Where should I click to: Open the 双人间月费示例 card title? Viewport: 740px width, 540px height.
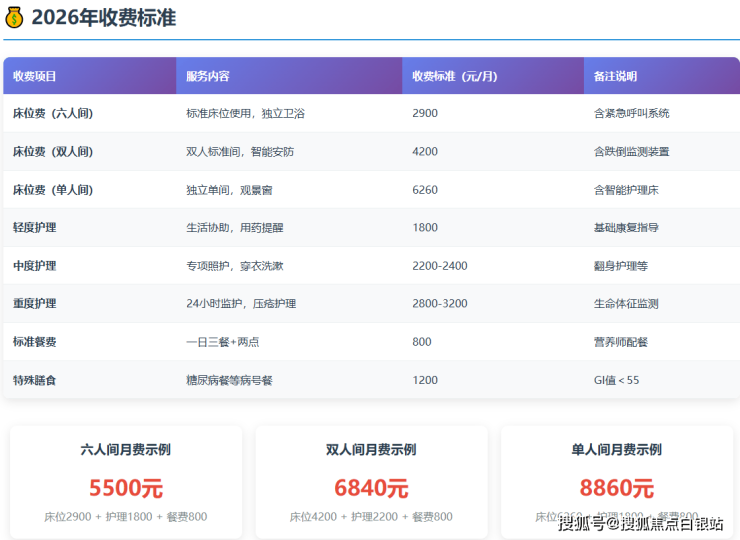pos(371,450)
